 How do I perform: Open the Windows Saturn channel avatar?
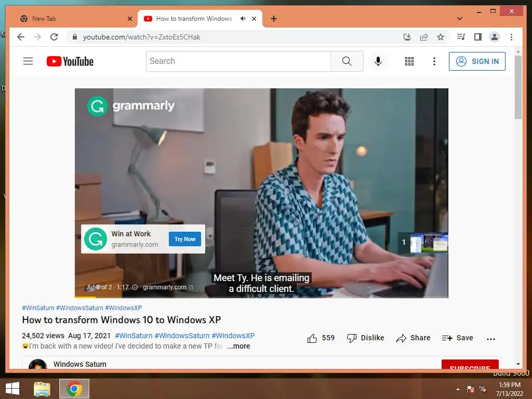click(37, 364)
